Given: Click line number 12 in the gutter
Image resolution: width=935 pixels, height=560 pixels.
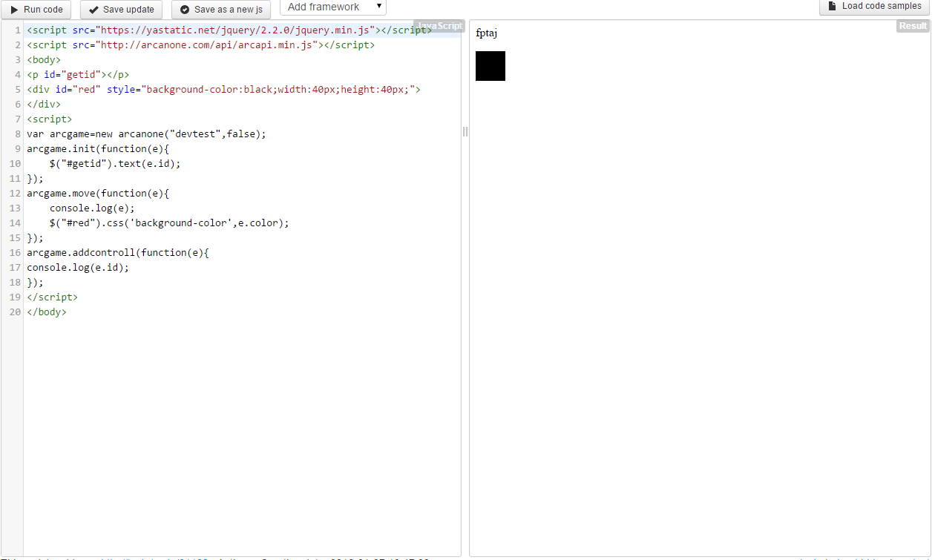Looking at the screenshot, I should click(x=15, y=194).
